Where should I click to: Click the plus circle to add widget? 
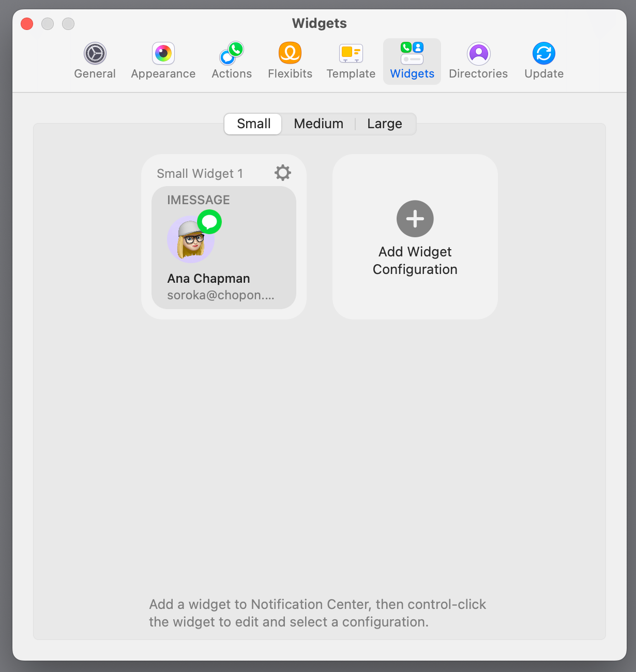(x=415, y=219)
